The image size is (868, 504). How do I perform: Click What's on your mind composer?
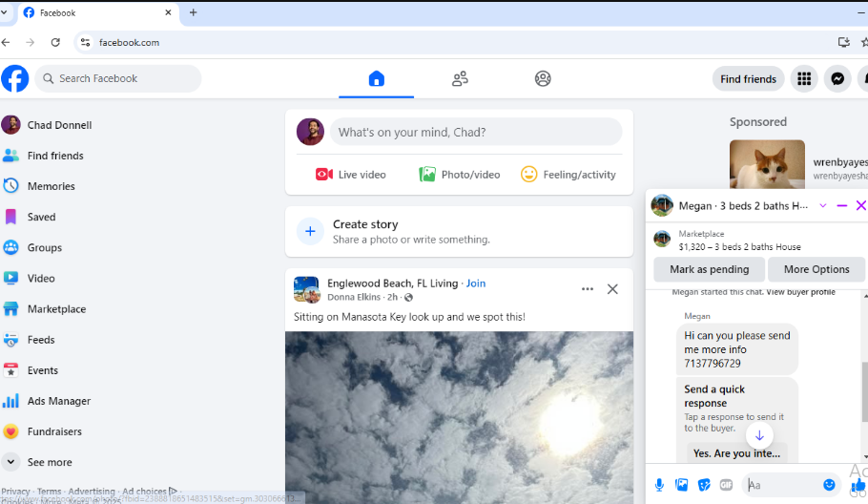point(476,133)
